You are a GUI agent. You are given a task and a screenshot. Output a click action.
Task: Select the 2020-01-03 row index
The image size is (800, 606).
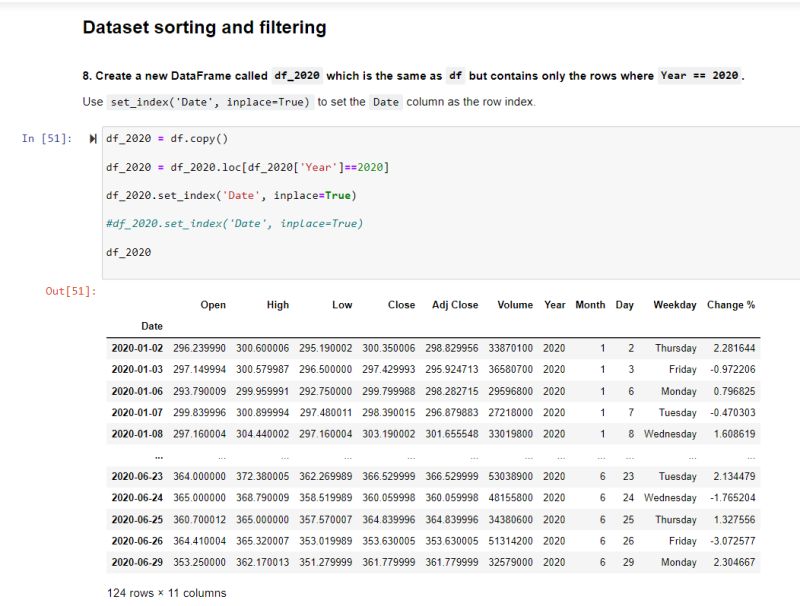pos(137,369)
